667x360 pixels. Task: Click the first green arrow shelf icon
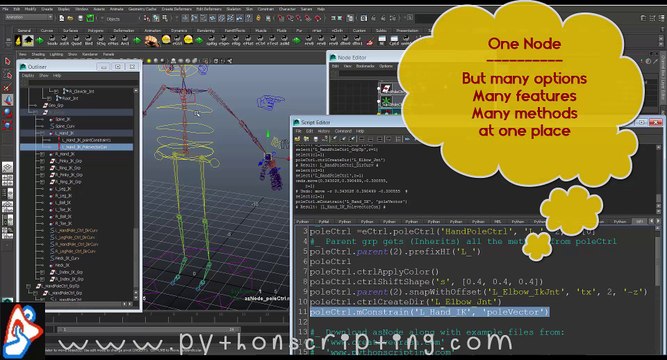pos(40,40)
